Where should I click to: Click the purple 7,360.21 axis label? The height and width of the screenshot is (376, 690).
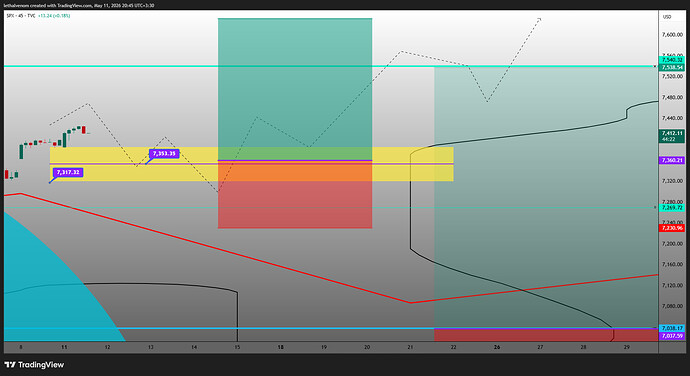(672, 160)
